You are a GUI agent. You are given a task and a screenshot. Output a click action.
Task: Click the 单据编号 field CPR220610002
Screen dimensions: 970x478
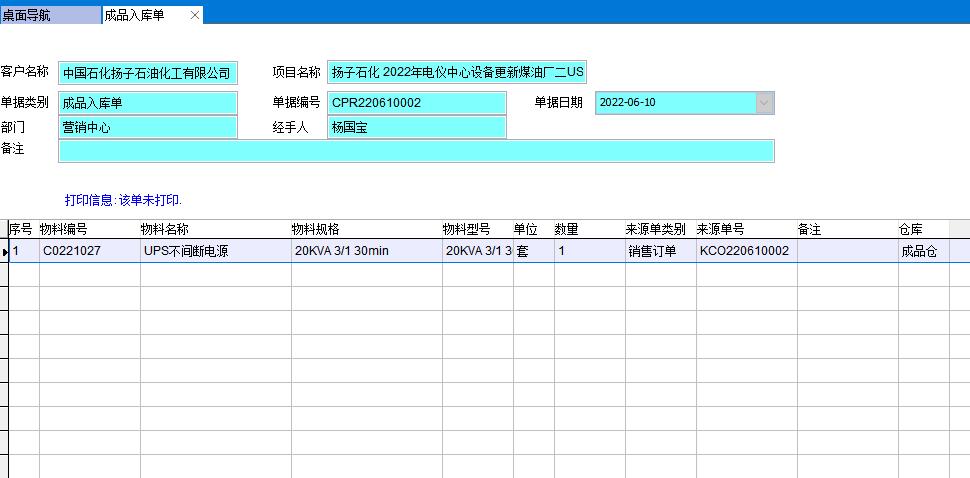pos(417,103)
